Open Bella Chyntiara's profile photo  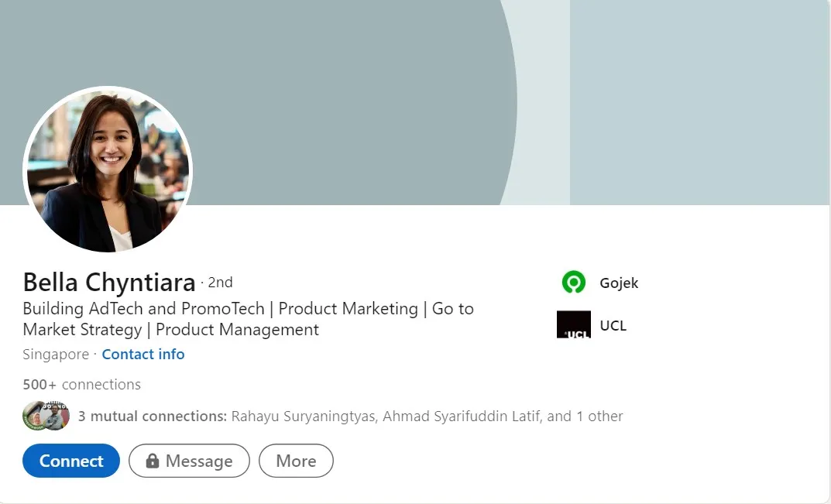click(108, 170)
